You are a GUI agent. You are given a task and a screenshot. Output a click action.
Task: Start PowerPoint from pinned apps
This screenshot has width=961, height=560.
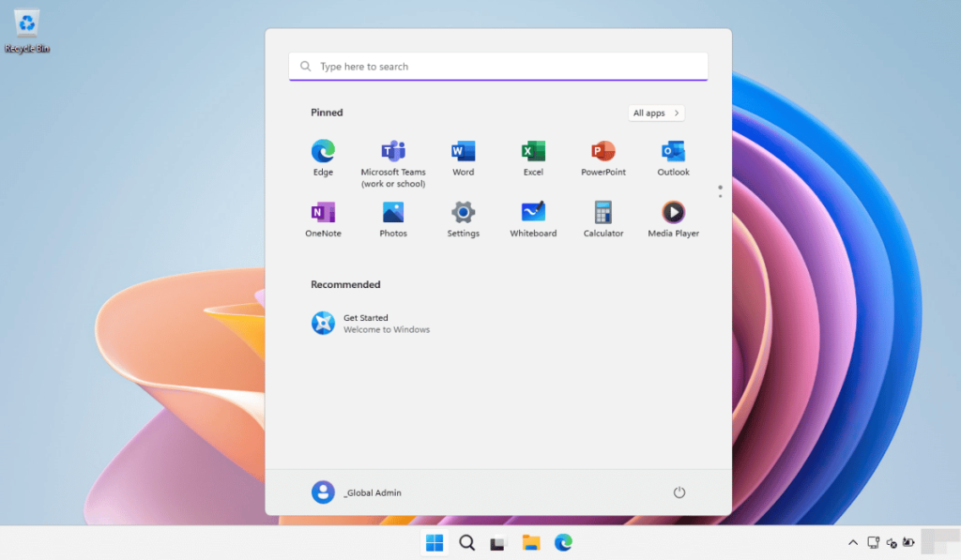click(603, 152)
